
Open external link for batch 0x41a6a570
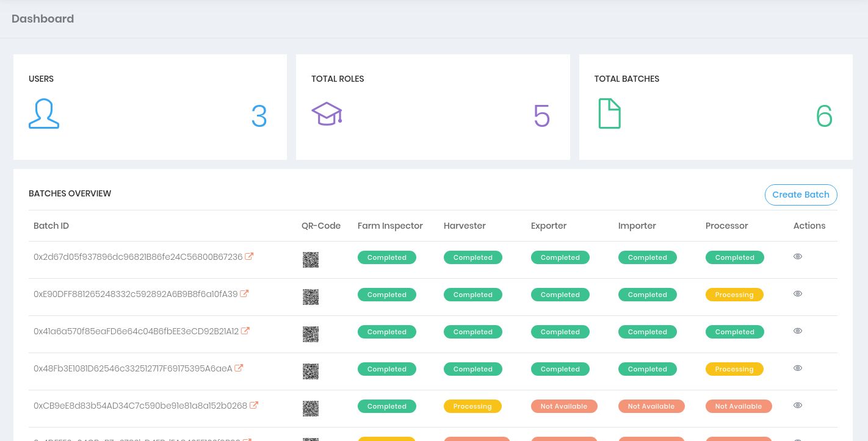coord(245,331)
